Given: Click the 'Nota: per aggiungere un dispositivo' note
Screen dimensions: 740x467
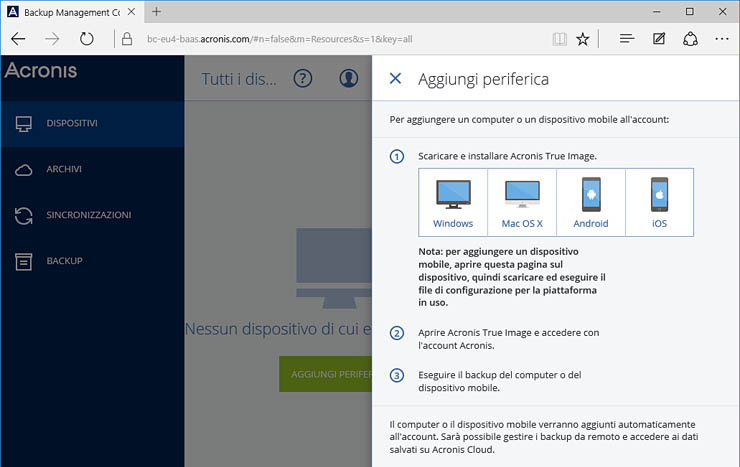Looking at the screenshot, I should click(x=512, y=277).
